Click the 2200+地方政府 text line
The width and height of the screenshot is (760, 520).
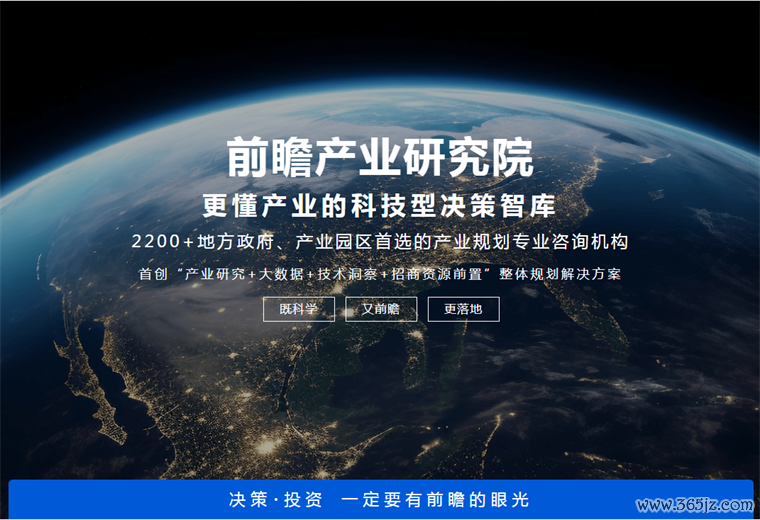pyautogui.click(x=380, y=241)
